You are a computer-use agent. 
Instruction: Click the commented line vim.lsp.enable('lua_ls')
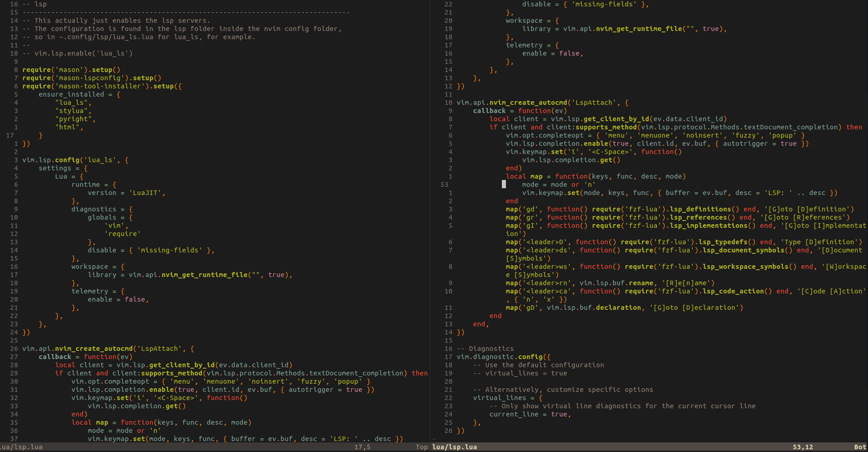[x=77, y=53]
